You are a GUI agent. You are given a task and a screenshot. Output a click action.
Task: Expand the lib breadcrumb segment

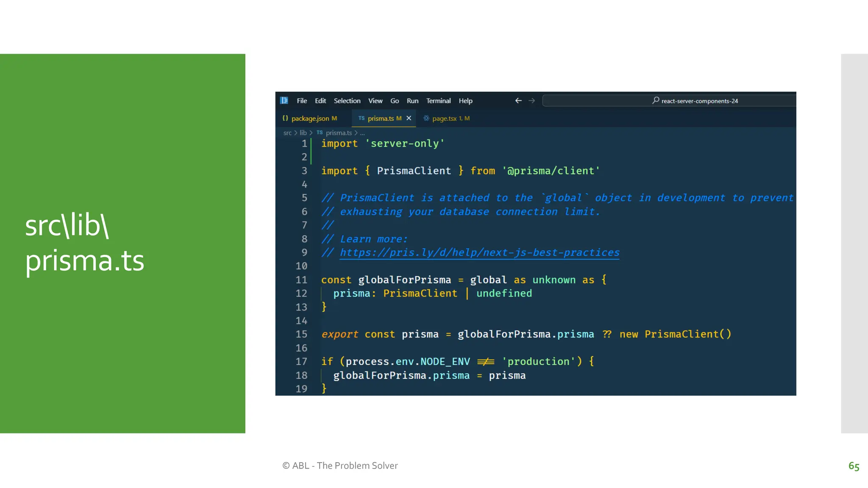tap(303, 133)
